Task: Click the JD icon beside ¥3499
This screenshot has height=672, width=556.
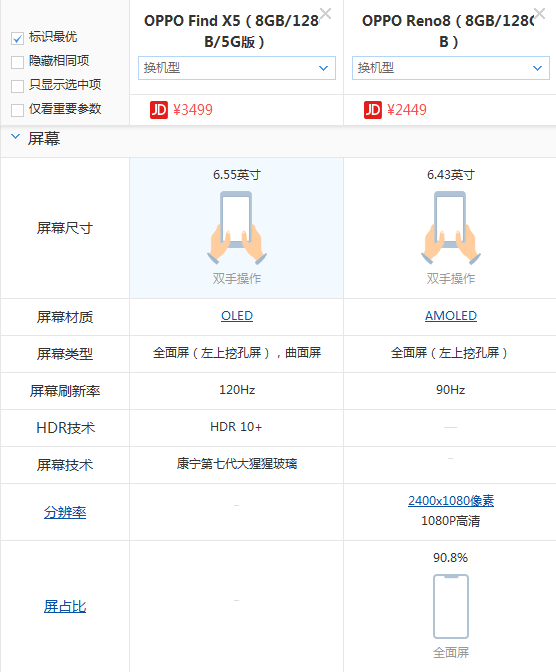Action: point(159,110)
